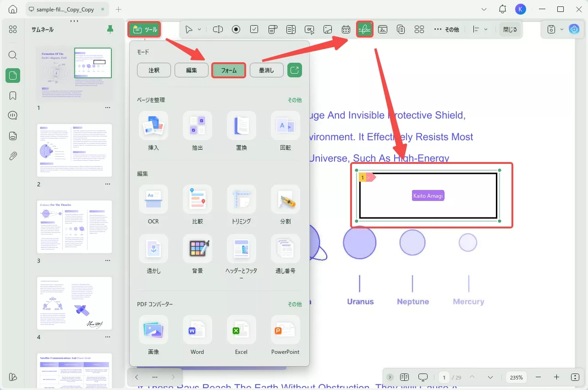
Task: Open the 分割 split tool
Action: pos(286,204)
